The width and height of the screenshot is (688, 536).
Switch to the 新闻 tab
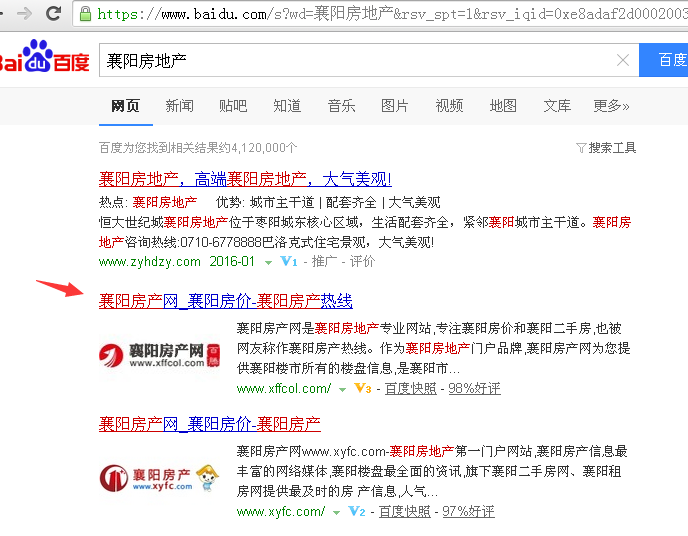179,106
